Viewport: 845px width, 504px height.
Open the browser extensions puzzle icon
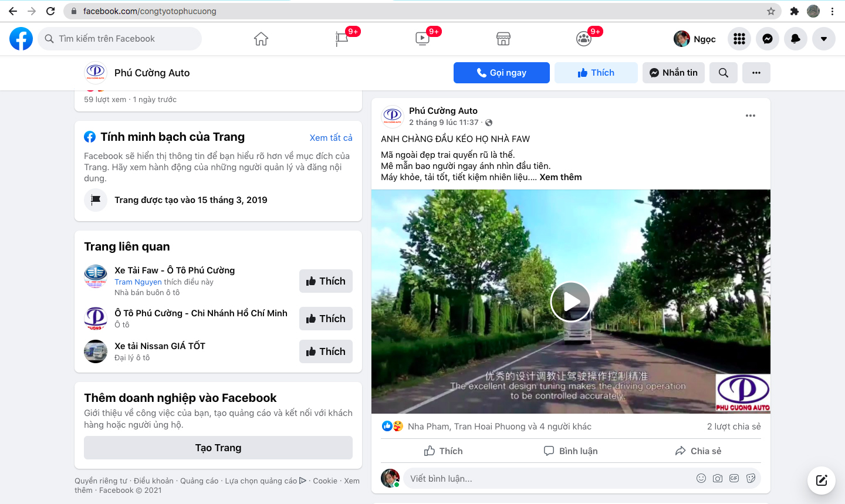[x=795, y=11]
